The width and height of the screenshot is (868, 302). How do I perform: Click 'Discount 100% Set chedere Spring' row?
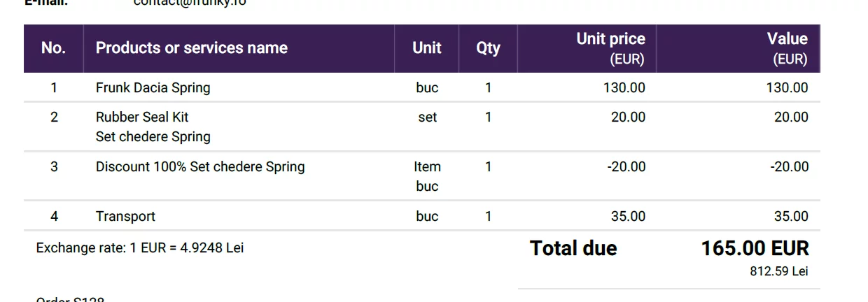click(422, 176)
